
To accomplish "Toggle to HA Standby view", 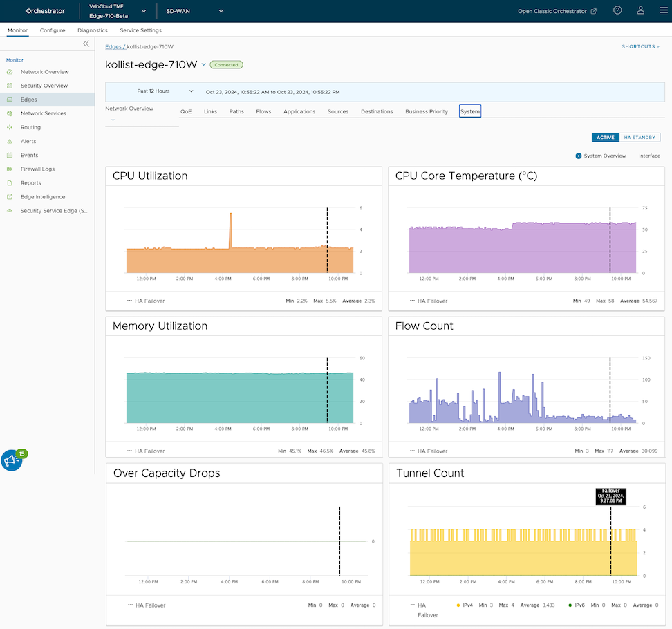I will tap(640, 138).
